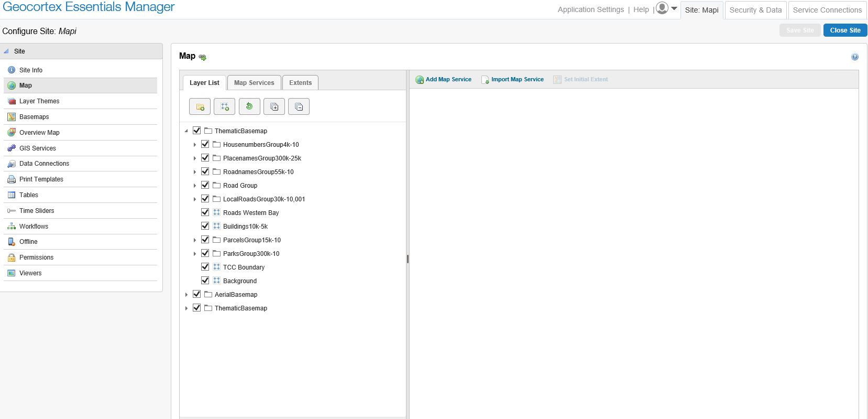Click the green arrow icon beside Map heading

pyautogui.click(x=202, y=57)
